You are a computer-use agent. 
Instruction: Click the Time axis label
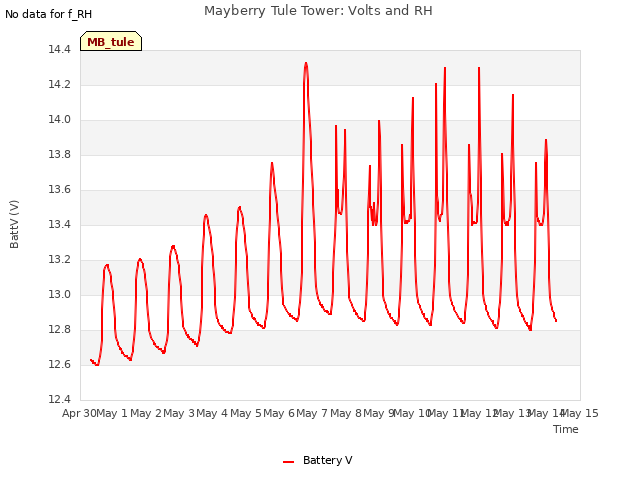[566, 429]
